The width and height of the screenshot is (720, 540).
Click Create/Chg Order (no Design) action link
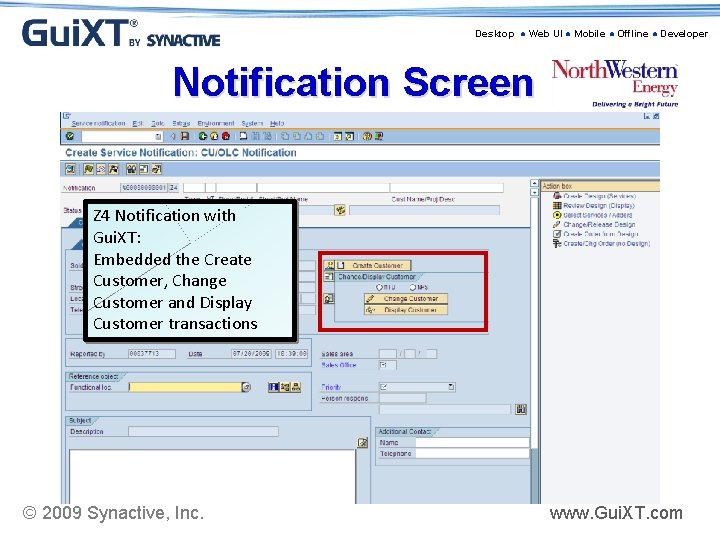click(607, 243)
